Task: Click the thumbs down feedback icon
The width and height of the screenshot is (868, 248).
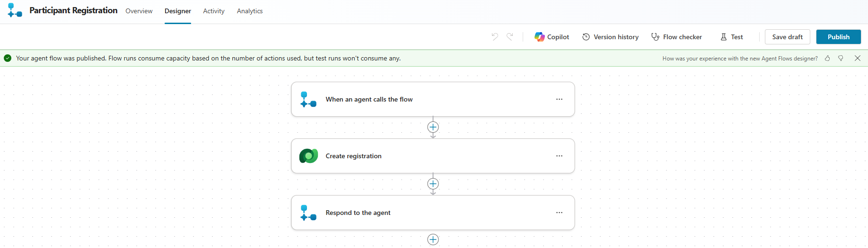Action: click(x=841, y=58)
